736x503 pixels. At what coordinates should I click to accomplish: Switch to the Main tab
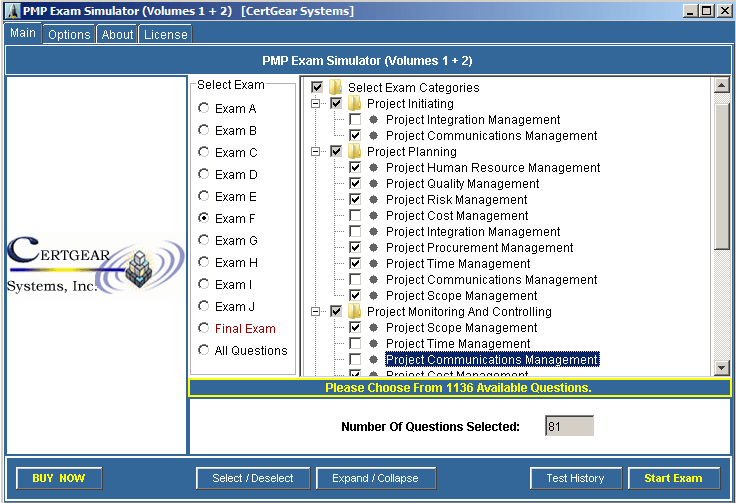pyautogui.click(x=23, y=33)
